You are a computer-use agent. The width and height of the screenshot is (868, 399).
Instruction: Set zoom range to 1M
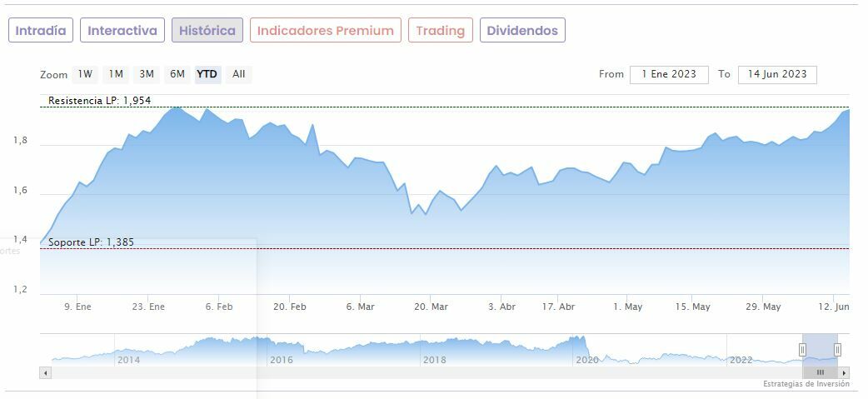116,74
